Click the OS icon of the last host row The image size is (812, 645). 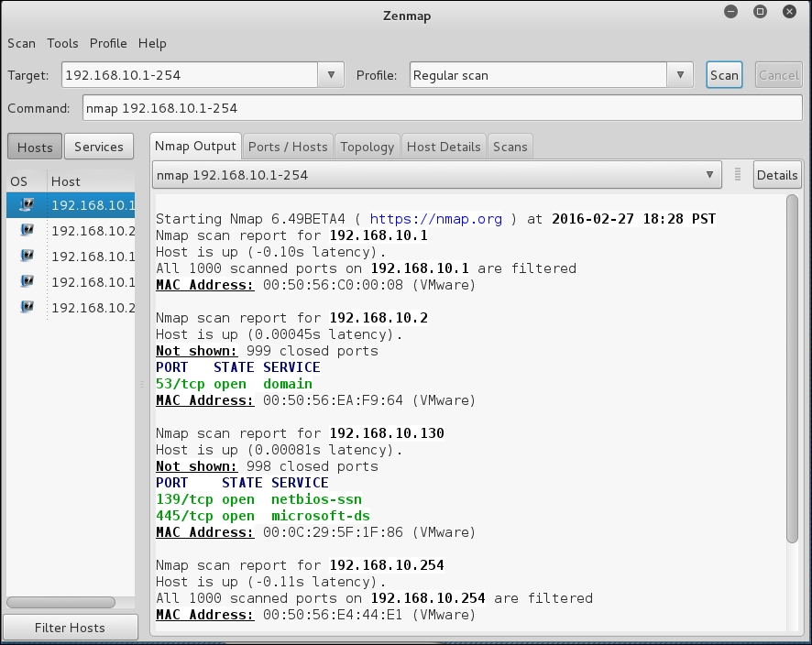[x=27, y=307]
